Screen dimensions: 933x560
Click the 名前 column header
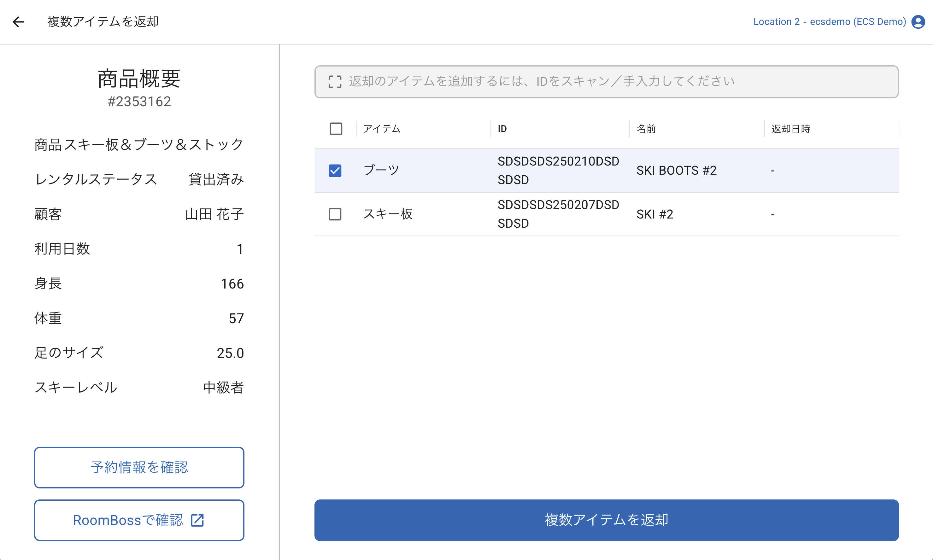coord(646,129)
